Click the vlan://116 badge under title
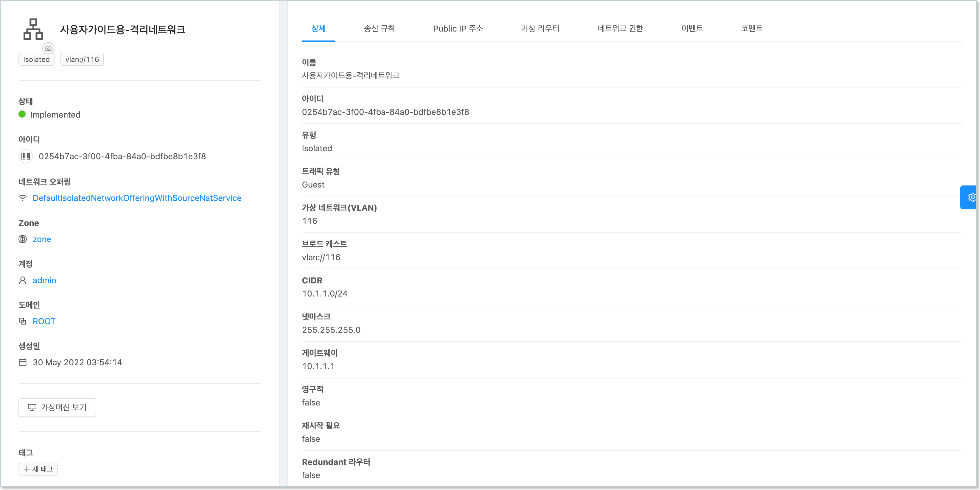The width and height of the screenshot is (980, 490). click(x=82, y=59)
